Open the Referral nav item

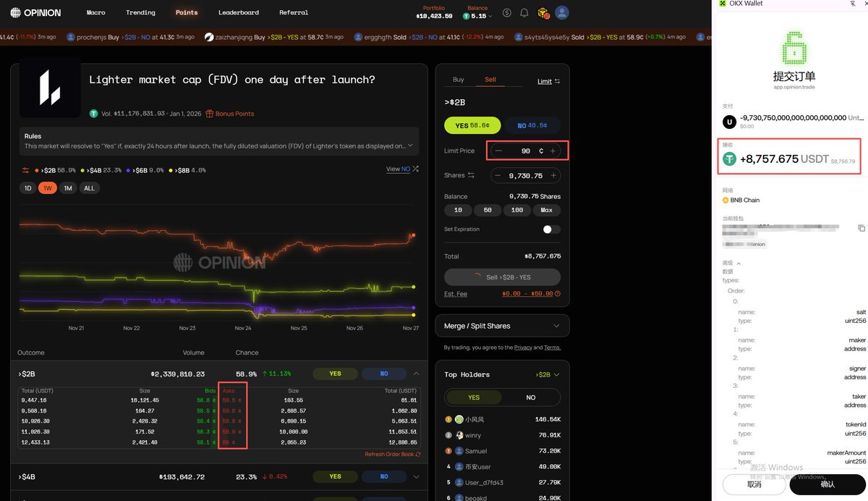pyautogui.click(x=294, y=12)
